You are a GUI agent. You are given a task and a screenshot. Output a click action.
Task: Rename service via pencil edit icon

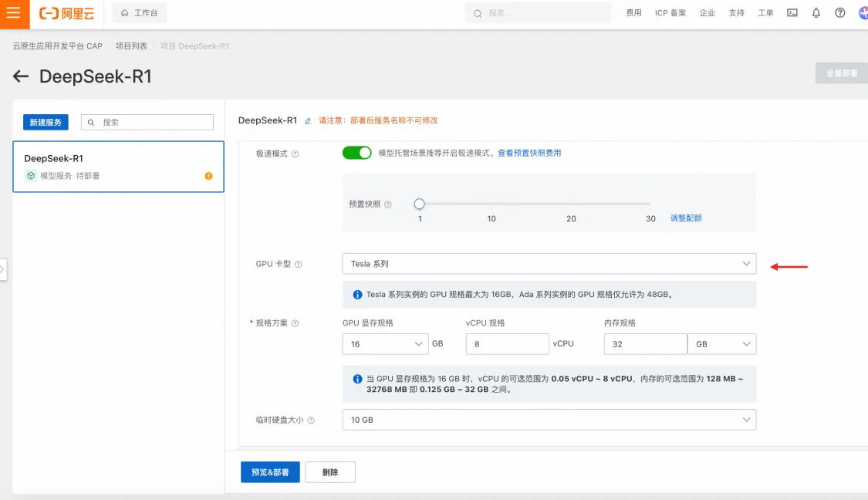click(307, 120)
